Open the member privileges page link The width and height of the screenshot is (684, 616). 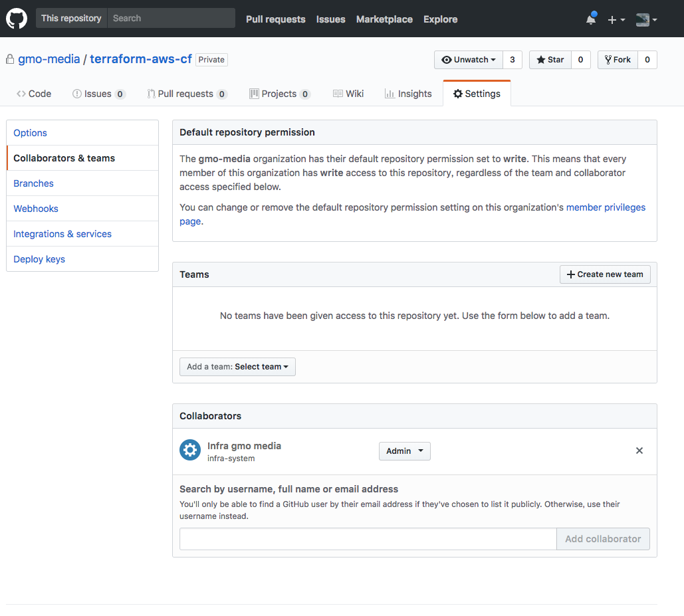[606, 207]
